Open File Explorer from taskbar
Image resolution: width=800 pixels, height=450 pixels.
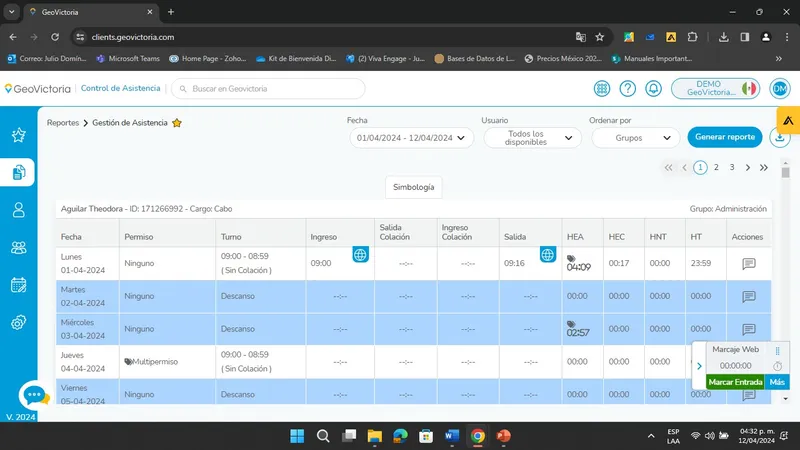[x=374, y=436]
